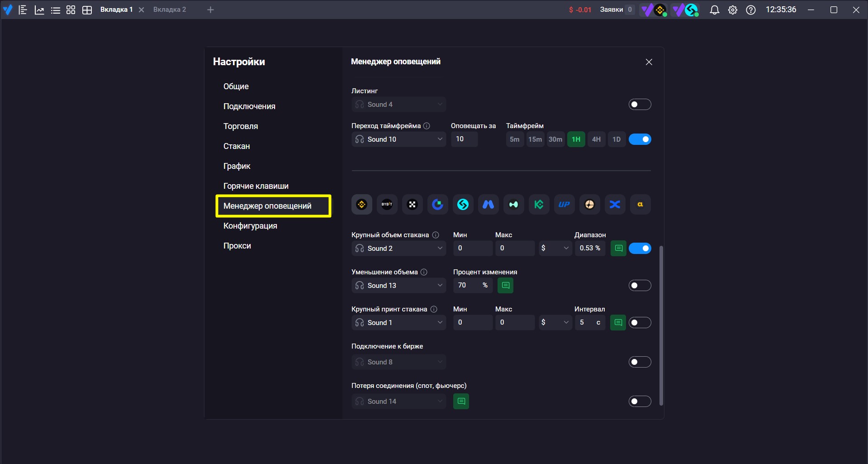Open the Торговля settings section
Viewport: 868px width, 464px height.
[x=241, y=126]
